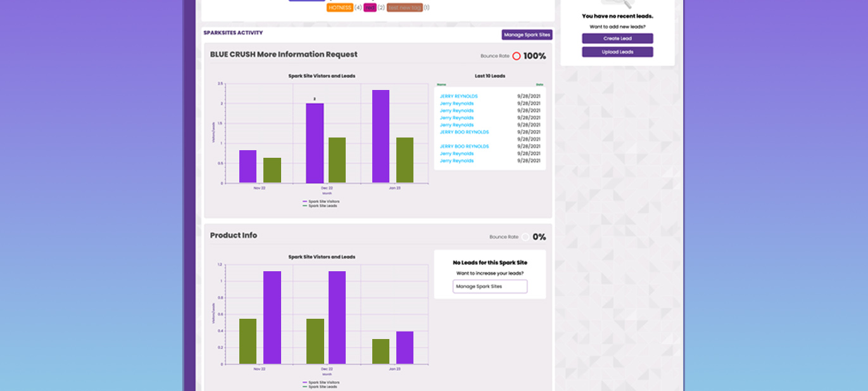Select the orange HOTNESS tag
Viewport: 868px width, 391px height.
(340, 8)
